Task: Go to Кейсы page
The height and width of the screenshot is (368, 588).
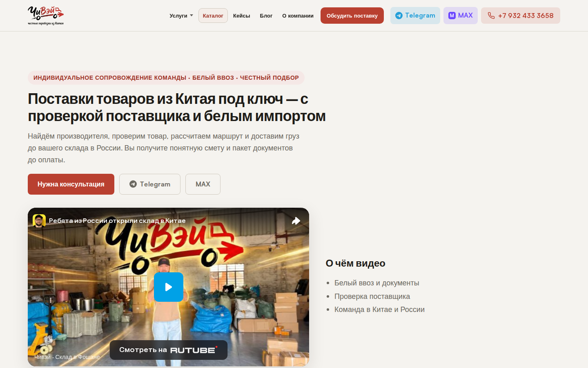Action: (x=242, y=16)
